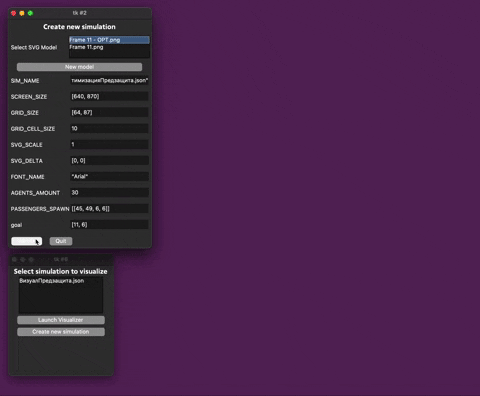Click the 'Create new simulation' heading
The height and width of the screenshot is (396, 480).
click(79, 27)
